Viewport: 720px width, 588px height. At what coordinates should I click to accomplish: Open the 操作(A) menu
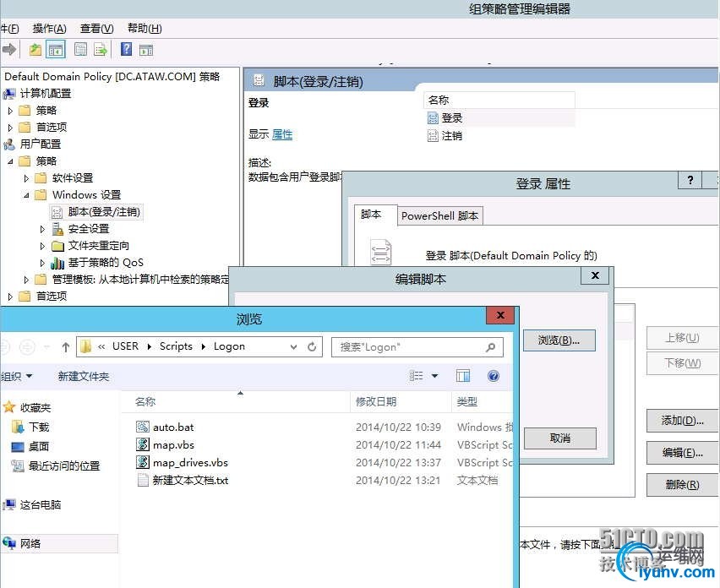click(50, 29)
